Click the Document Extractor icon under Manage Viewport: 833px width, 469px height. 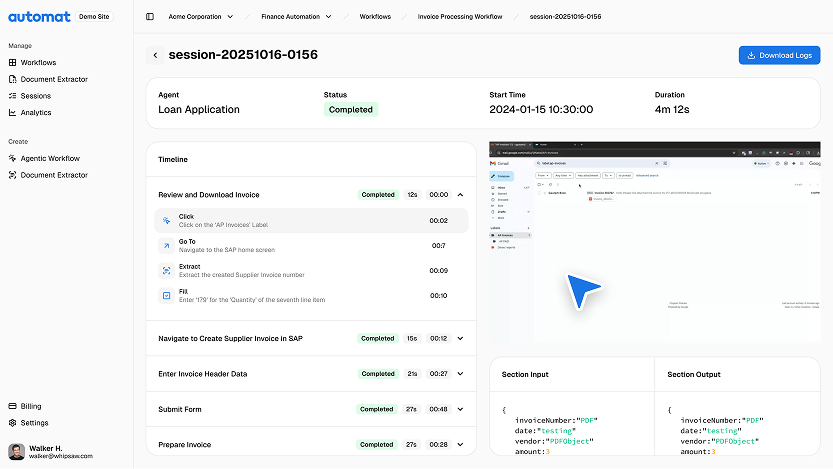(12, 79)
